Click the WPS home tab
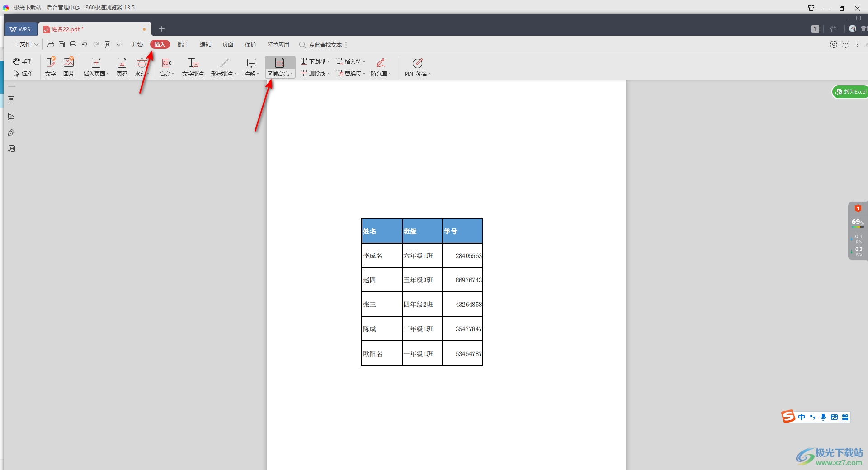Image resolution: width=868 pixels, height=470 pixels. 20,29
